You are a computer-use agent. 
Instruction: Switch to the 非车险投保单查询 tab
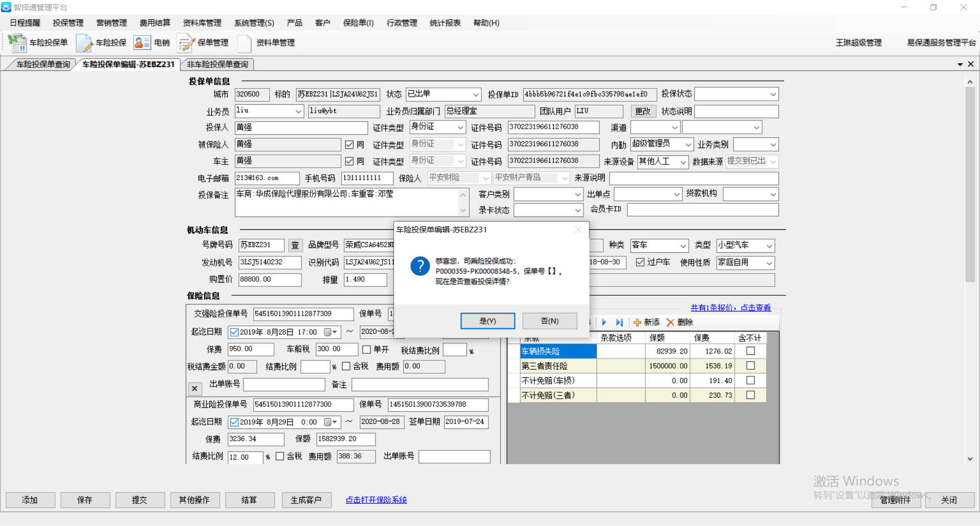217,64
